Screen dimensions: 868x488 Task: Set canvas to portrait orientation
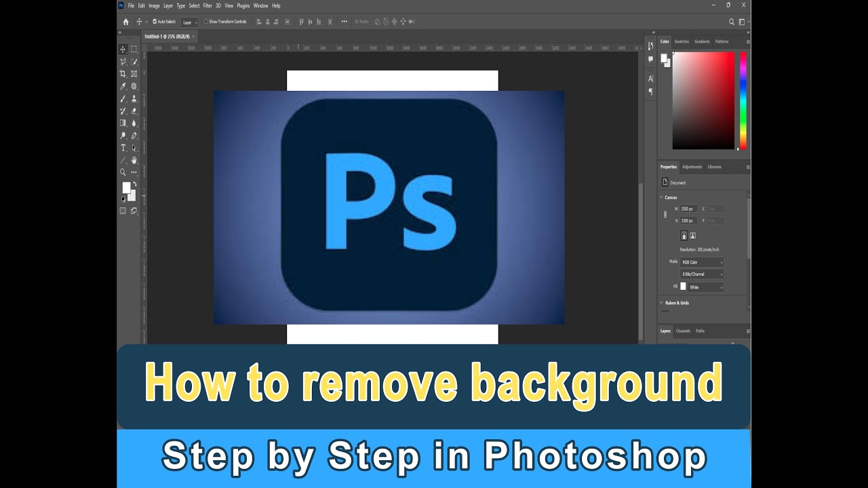tap(684, 236)
